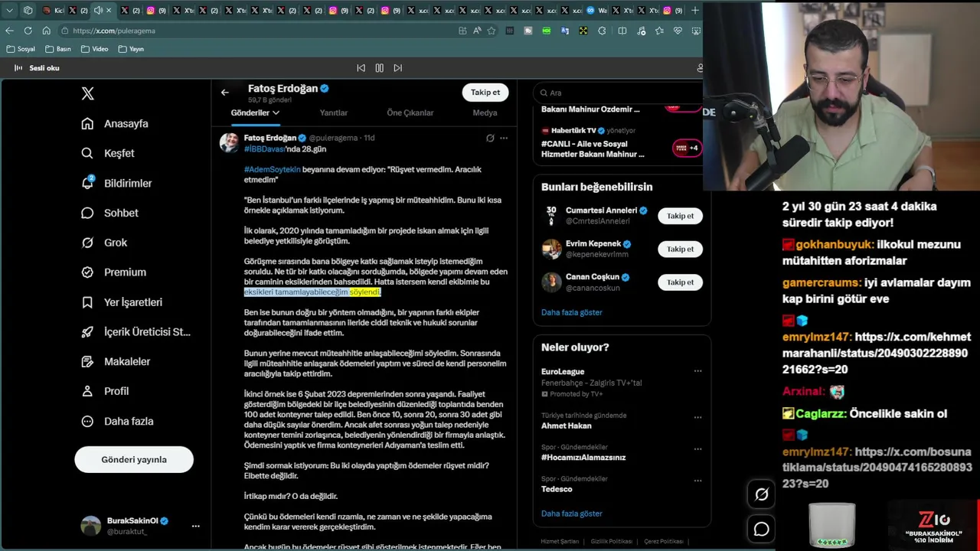Open the #HocamızıAlamazsınız trend
Image resolution: width=980 pixels, height=551 pixels.
pyautogui.click(x=583, y=457)
